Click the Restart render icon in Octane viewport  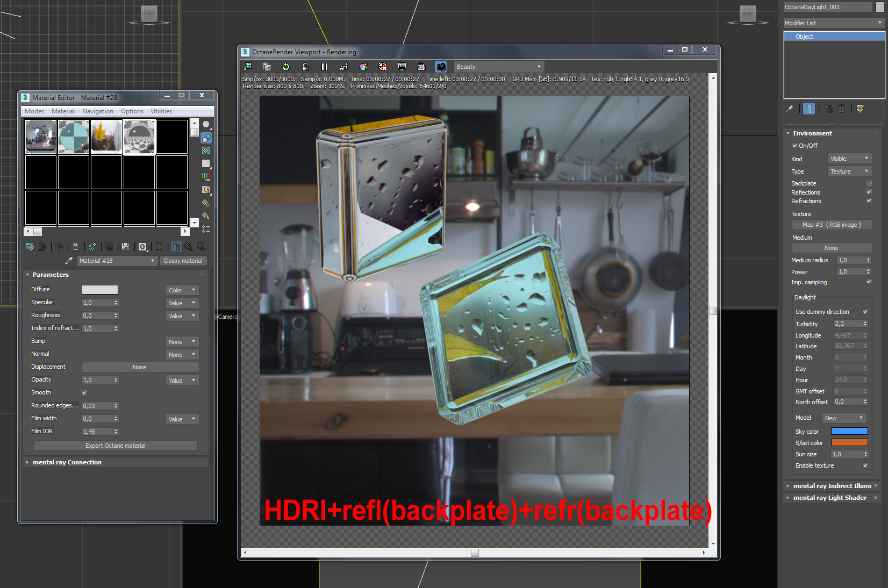[x=286, y=67]
